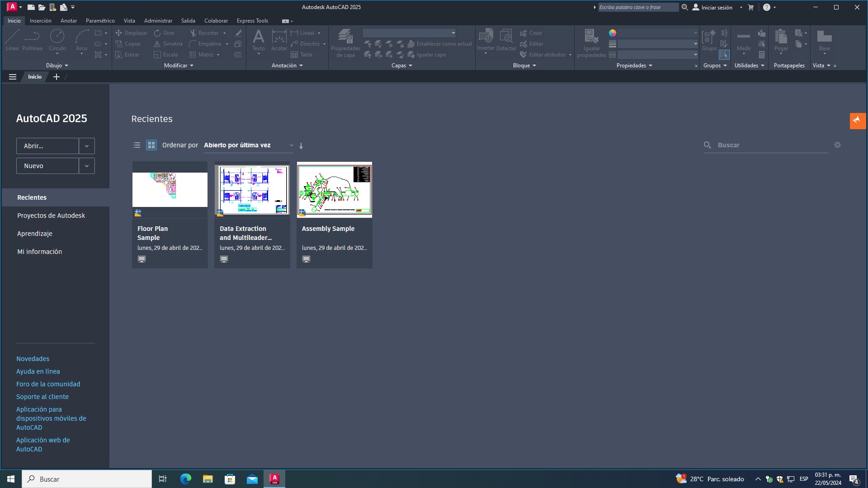Click the Girar rotate tool
Screen dimensions: 868x488
pos(164,33)
